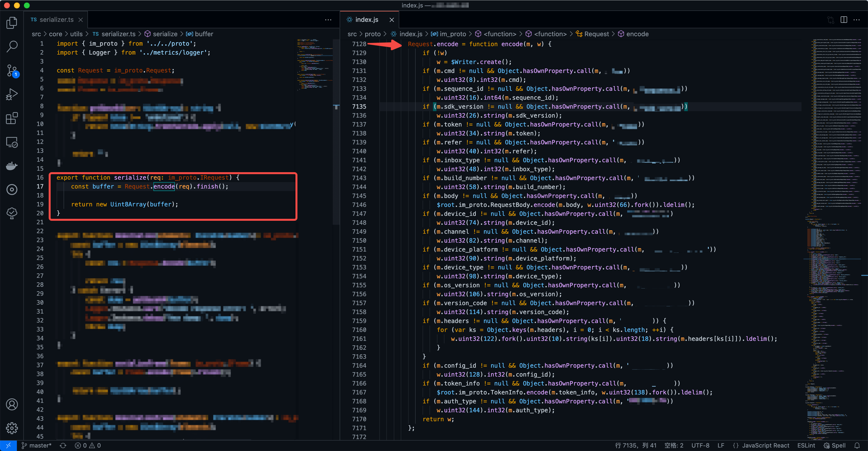Screen dimensions: 868x451
Task: Click 'im_proto' breadcrumb in right editor
Action: click(x=449, y=34)
